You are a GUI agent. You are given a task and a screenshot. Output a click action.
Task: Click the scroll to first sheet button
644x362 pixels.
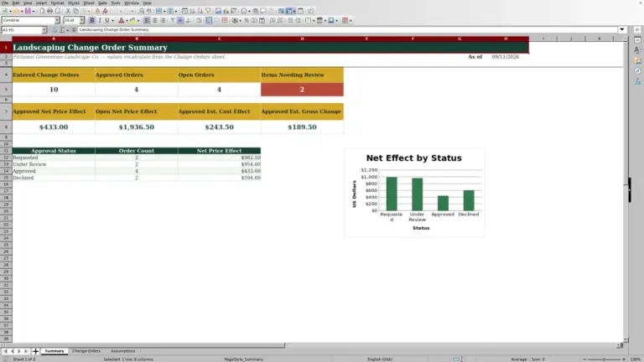(5, 351)
